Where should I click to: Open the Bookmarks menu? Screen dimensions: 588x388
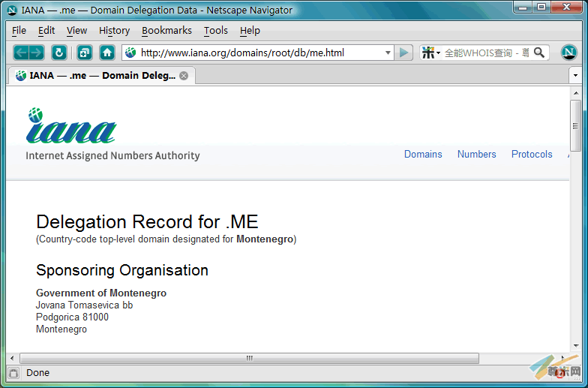(166, 30)
